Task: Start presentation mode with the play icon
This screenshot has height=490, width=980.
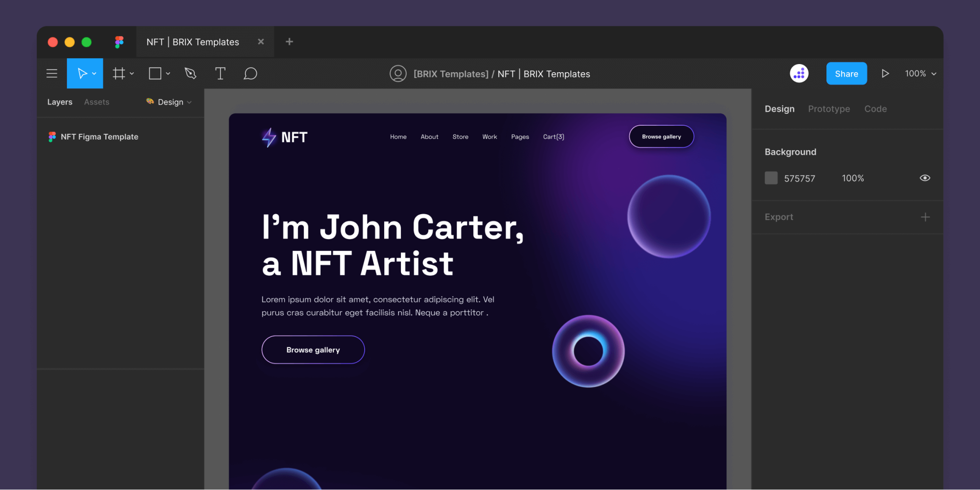Action: (885, 73)
